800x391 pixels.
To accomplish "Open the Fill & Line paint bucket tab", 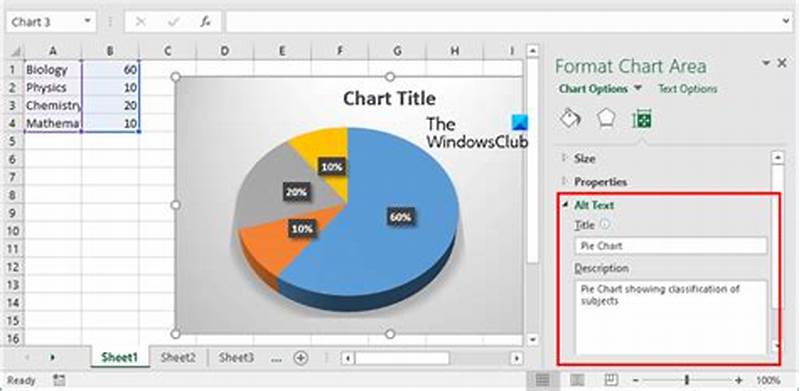I will coord(570,119).
